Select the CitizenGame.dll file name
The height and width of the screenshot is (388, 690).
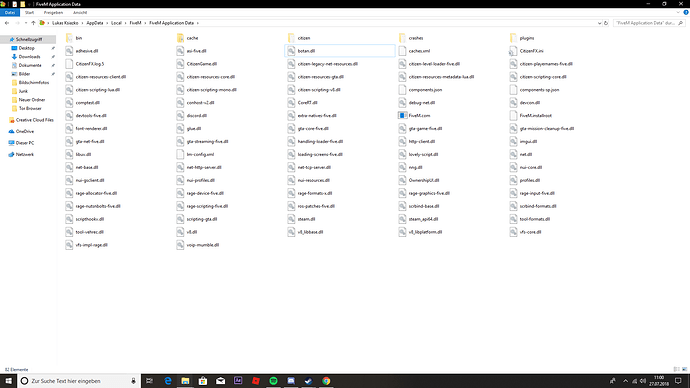click(202, 64)
